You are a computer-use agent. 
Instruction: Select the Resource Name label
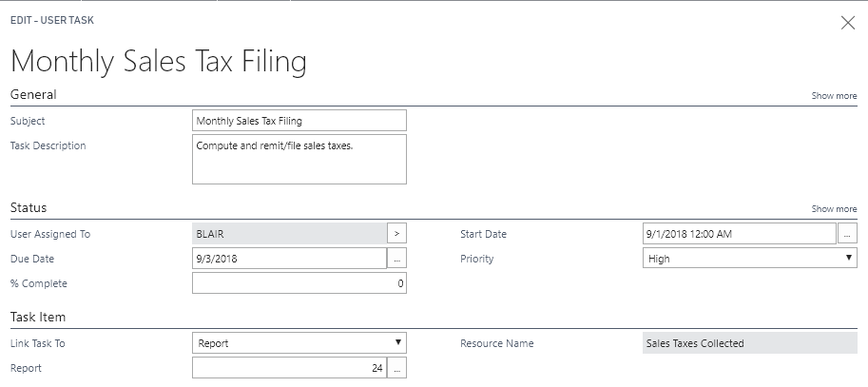coord(497,343)
